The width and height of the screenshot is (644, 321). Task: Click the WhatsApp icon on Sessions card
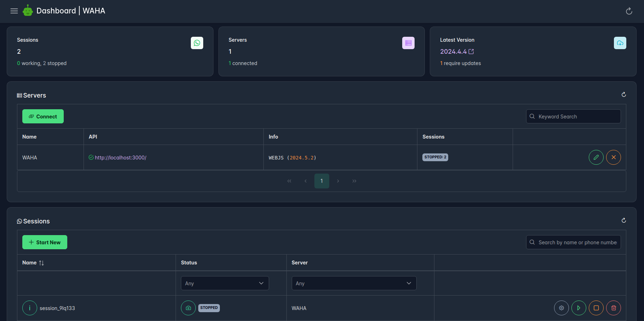click(197, 43)
